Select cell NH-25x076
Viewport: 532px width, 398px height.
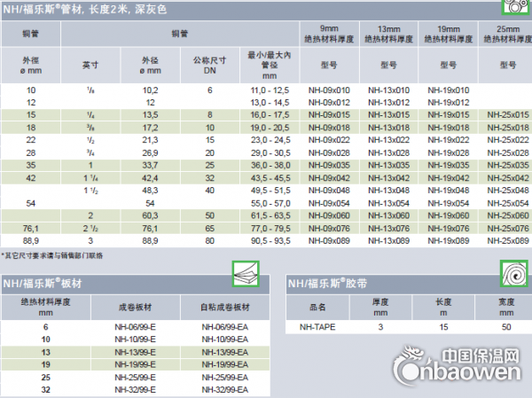point(508,229)
